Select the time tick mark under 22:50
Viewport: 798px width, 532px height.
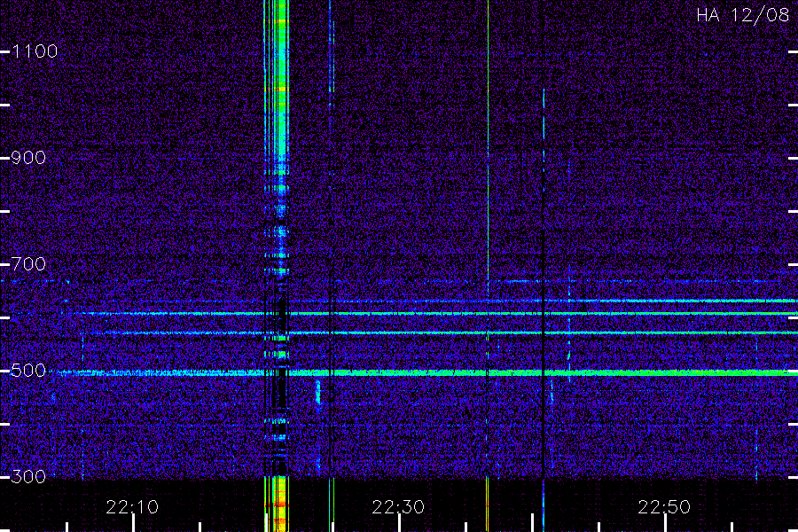coord(665,523)
